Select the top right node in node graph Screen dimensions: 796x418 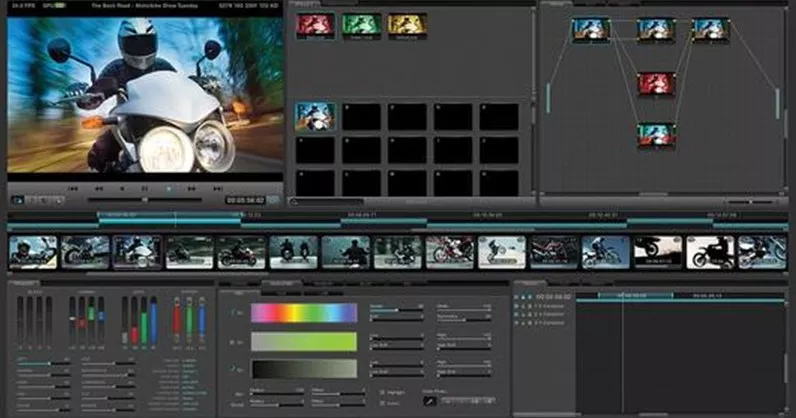coord(711,30)
